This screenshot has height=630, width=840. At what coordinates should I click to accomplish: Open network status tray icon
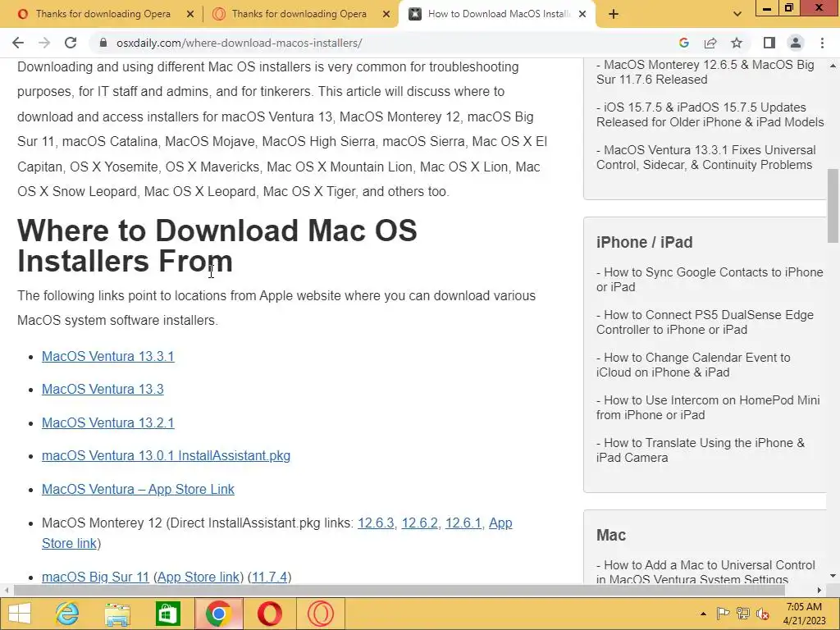point(742,614)
